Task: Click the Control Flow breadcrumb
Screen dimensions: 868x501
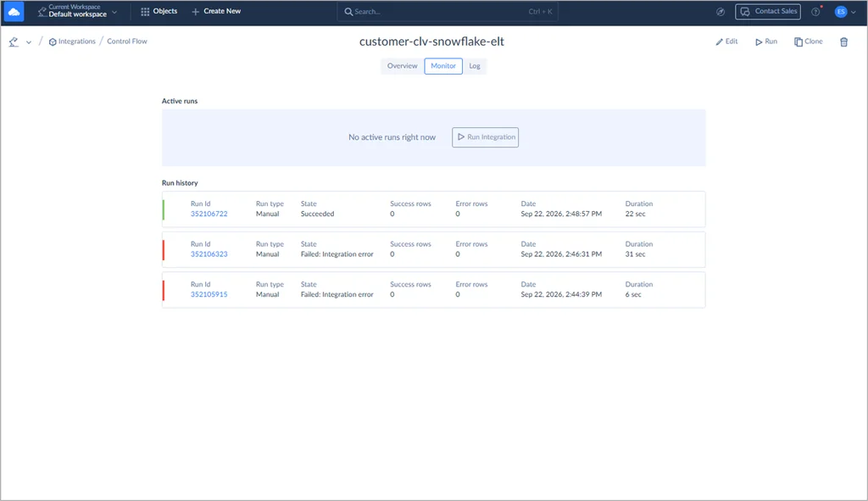Action: (x=127, y=42)
